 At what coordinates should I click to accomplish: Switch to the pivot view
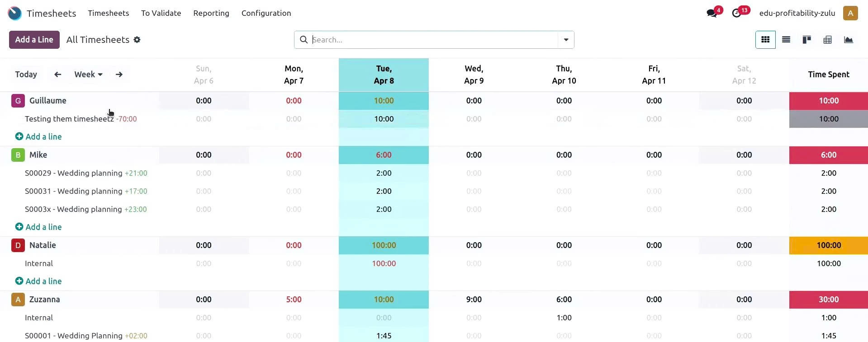827,40
